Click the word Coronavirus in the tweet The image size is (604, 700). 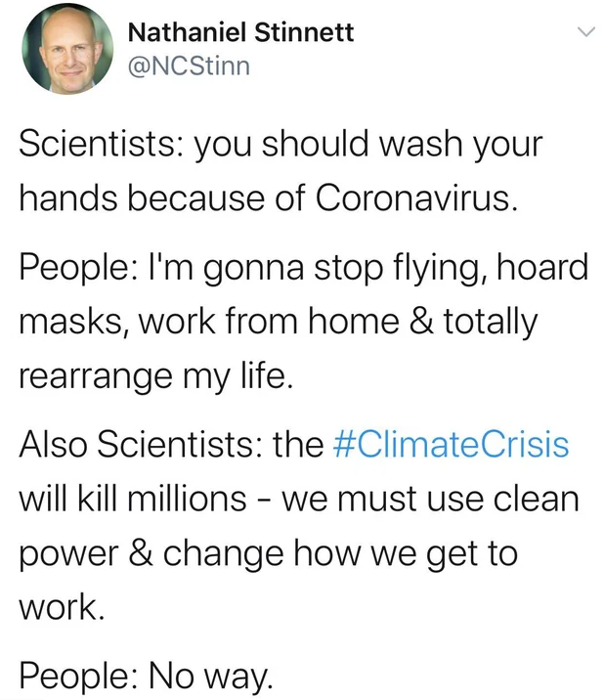click(417, 197)
